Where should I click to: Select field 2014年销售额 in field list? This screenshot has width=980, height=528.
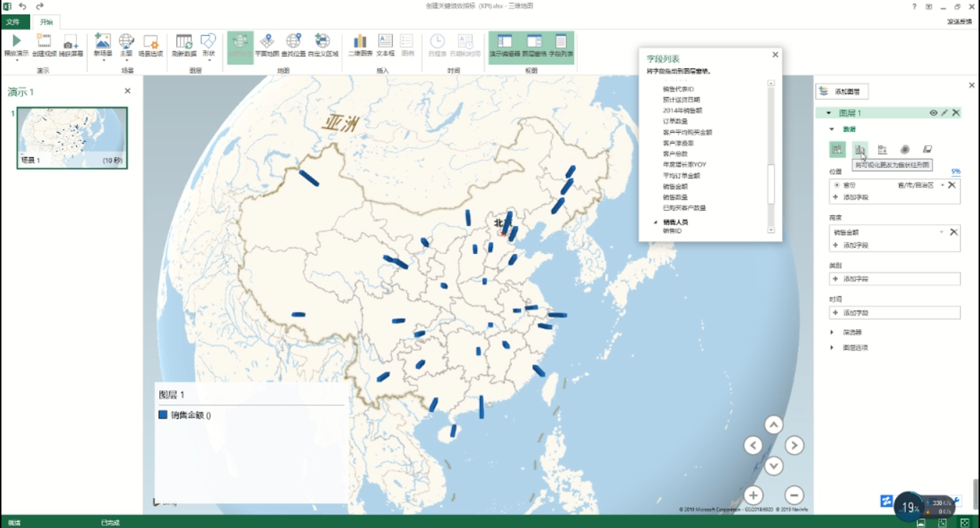[x=682, y=110]
